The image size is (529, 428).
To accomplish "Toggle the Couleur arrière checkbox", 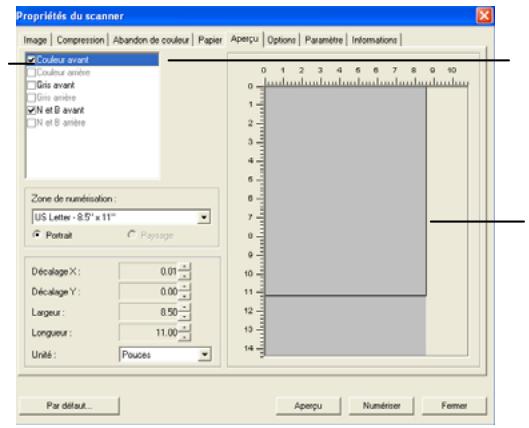I will [31, 72].
